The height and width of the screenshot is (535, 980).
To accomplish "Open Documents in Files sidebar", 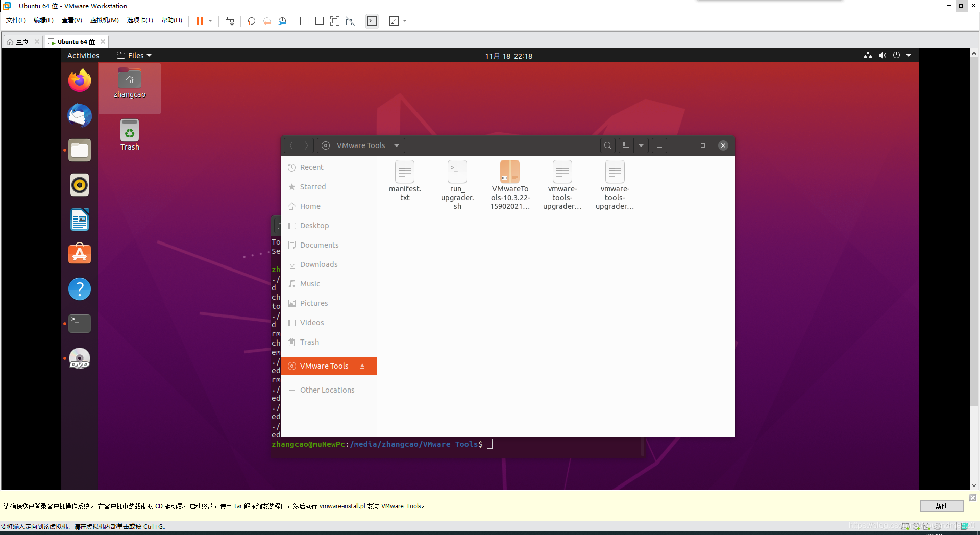I will [x=329, y=245].
